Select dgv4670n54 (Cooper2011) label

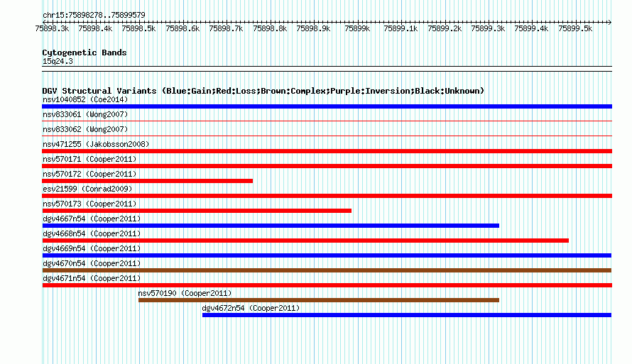(x=92, y=263)
